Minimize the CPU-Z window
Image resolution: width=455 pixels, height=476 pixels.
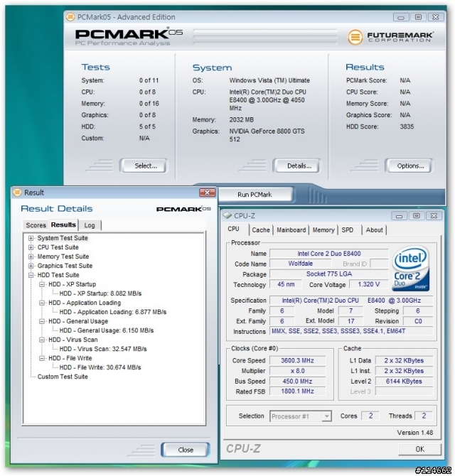(x=399, y=216)
